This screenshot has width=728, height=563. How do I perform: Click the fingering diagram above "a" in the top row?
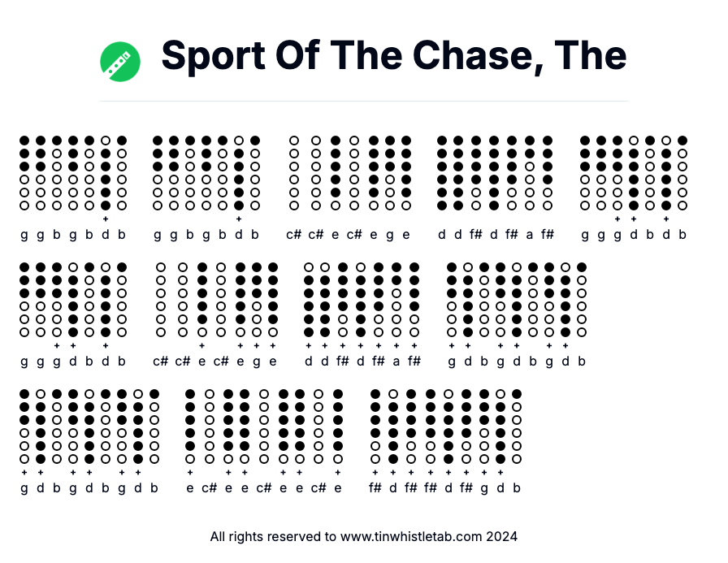coord(530,173)
